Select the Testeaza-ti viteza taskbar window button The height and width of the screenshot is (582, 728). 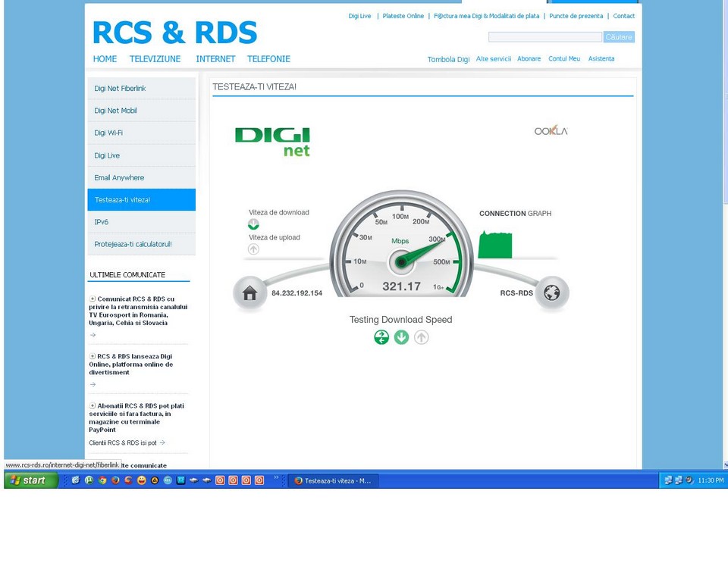(x=333, y=480)
